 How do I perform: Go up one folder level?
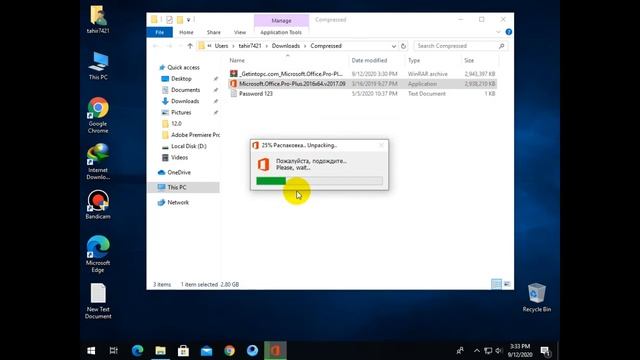190,46
